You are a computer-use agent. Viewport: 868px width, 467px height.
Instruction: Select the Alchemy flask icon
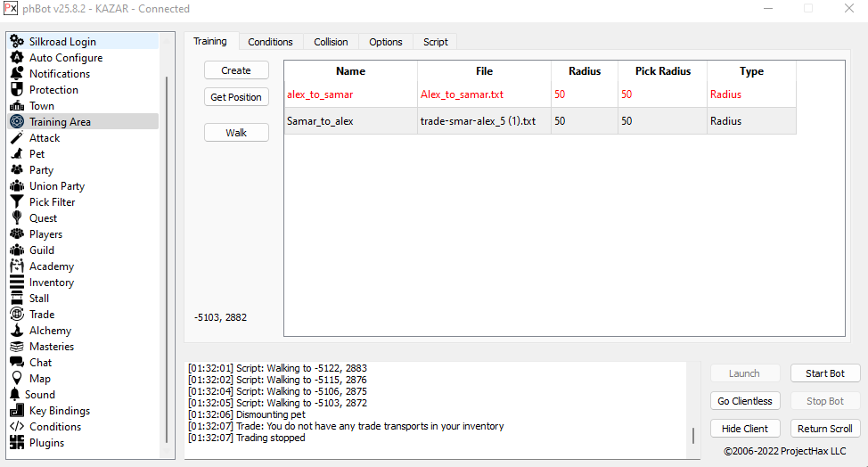(x=16, y=331)
